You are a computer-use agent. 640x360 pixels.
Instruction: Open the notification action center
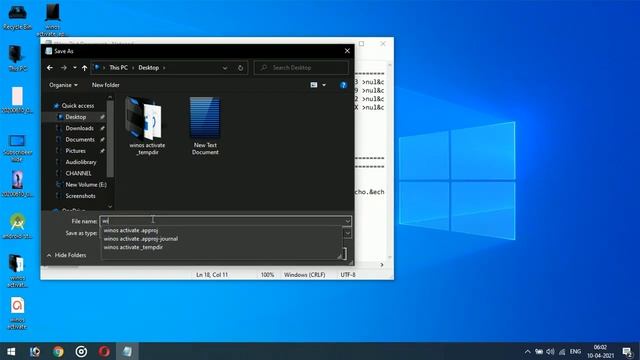(x=627, y=352)
